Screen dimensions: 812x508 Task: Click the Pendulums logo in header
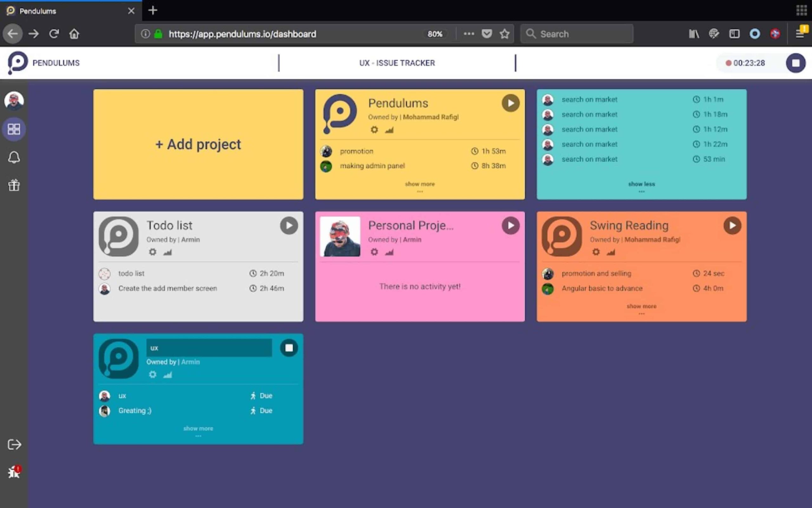17,63
